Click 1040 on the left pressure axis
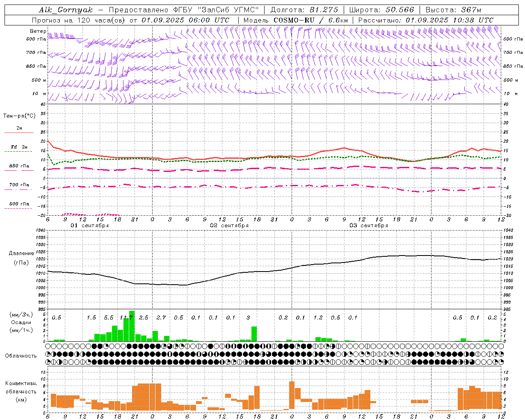The image size is (525, 420). (41, 231)
